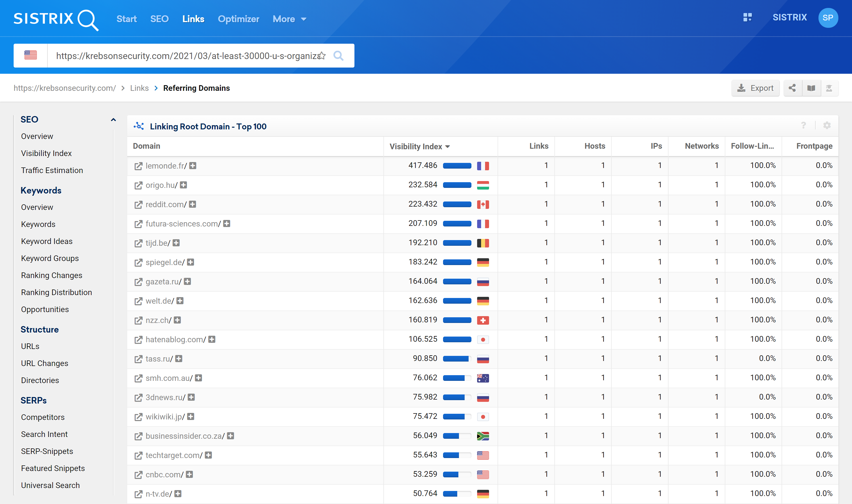The width and height of the screenshot is (852, 504).
Task: Click the Referring Domains breadcrumb link
Action: (x=196, y=88)
